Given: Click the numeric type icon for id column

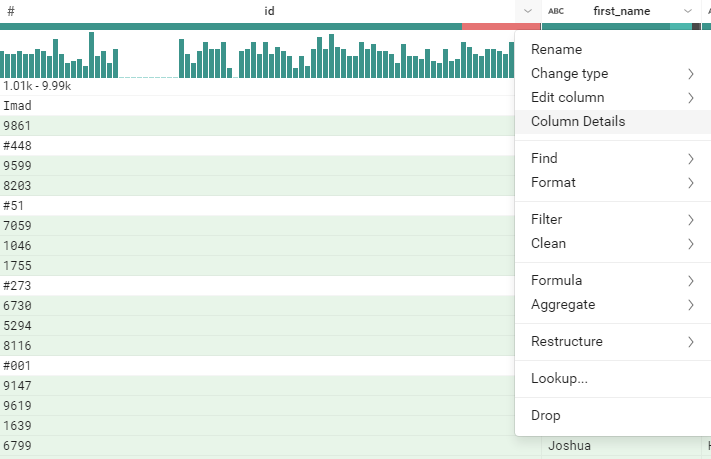Looking at the screenshot, I should pos(10,10).
